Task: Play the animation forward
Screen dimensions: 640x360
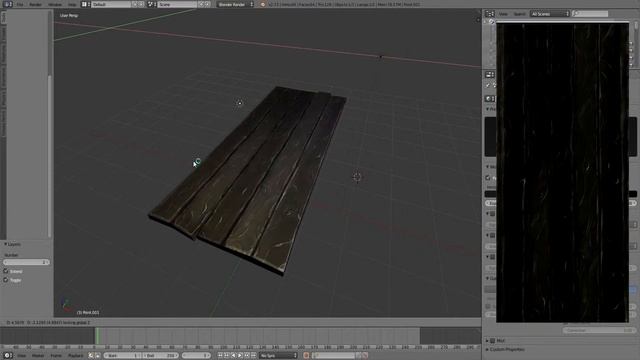Action: (240, 356)
